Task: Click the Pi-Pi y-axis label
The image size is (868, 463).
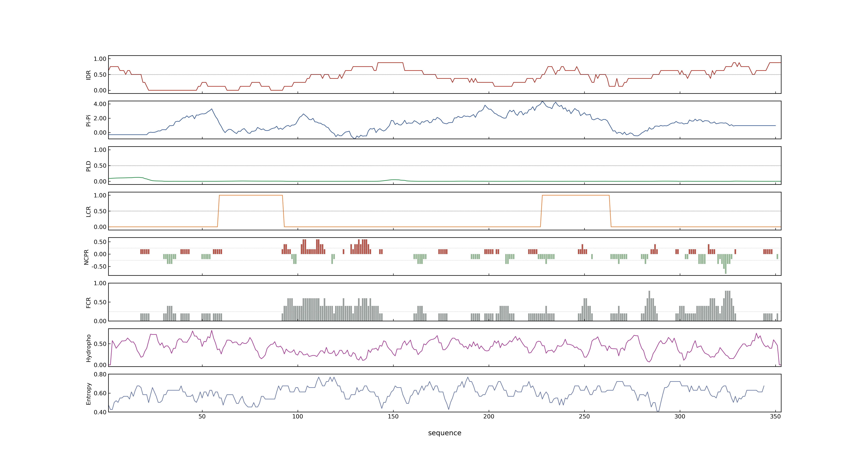Action: tap(88, 120)
